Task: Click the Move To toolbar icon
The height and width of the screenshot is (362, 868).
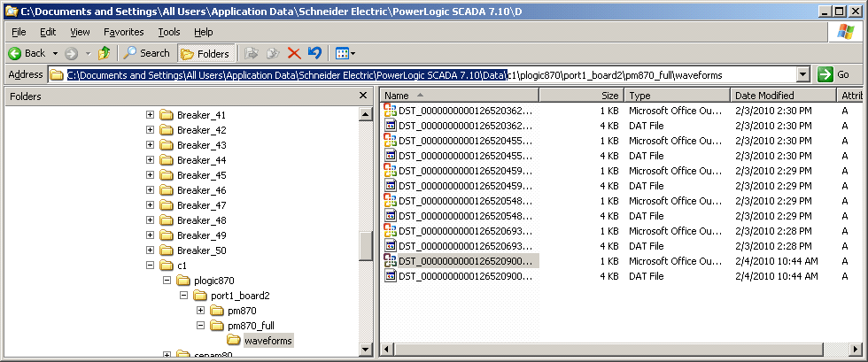Action: [x=252, y=53]
